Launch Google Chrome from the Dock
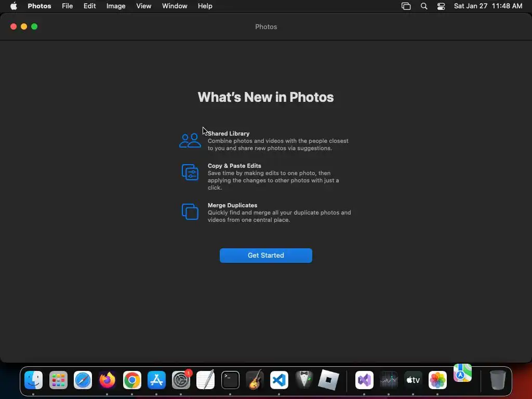This screenshot has width=532, height=399. pyautogui.click(x=132, y=380)
